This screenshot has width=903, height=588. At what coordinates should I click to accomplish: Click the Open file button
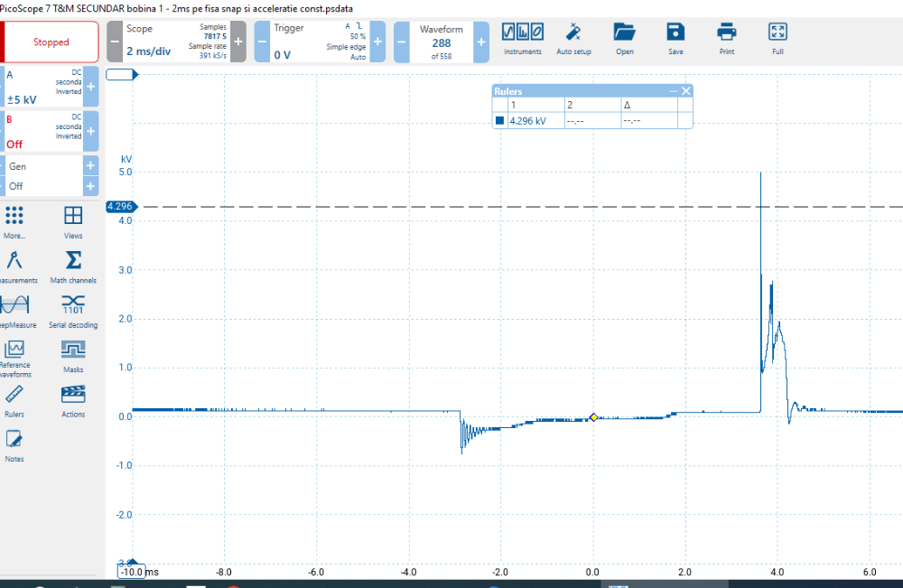tap(625, 37)
